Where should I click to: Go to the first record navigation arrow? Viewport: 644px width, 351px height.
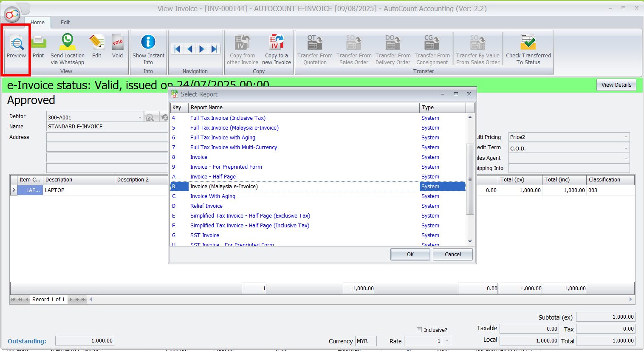[x=177, y=49]
